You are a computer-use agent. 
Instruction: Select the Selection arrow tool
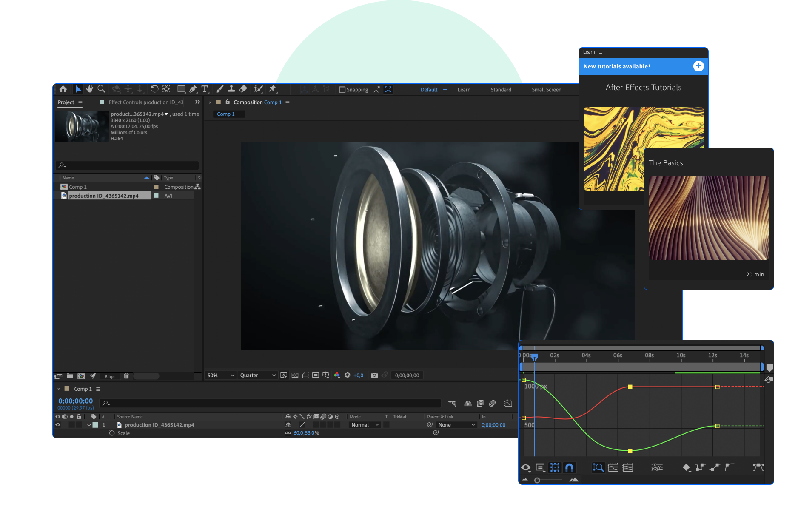point(78,89)
